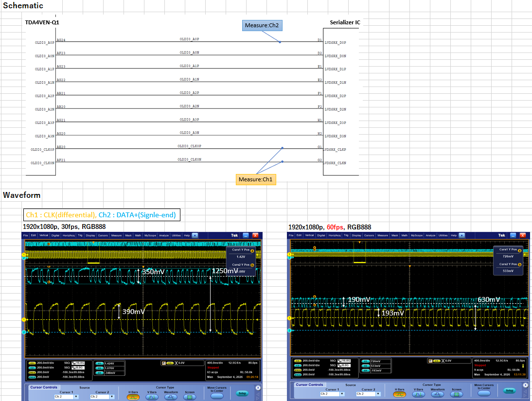
Task: Expand menu-bar dropdown arrow in right scope window
Action: pyautogui.click(x=462, y=235)
